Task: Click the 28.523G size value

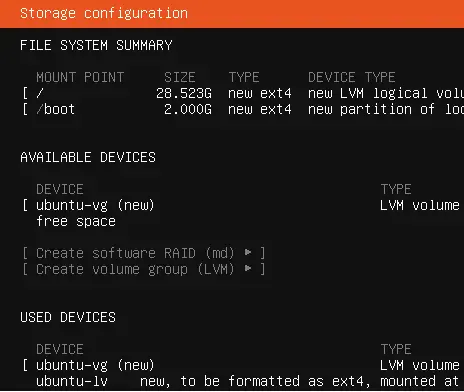Action: (x=184, y=93)
